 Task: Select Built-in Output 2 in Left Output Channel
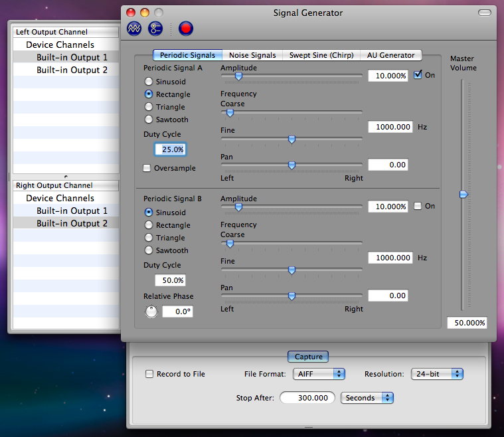point(66,70)
